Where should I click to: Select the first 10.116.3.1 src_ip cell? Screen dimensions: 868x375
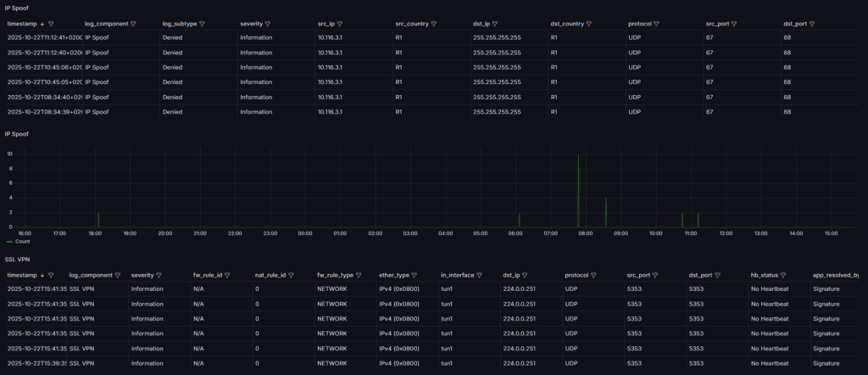(x=331, y=38)
